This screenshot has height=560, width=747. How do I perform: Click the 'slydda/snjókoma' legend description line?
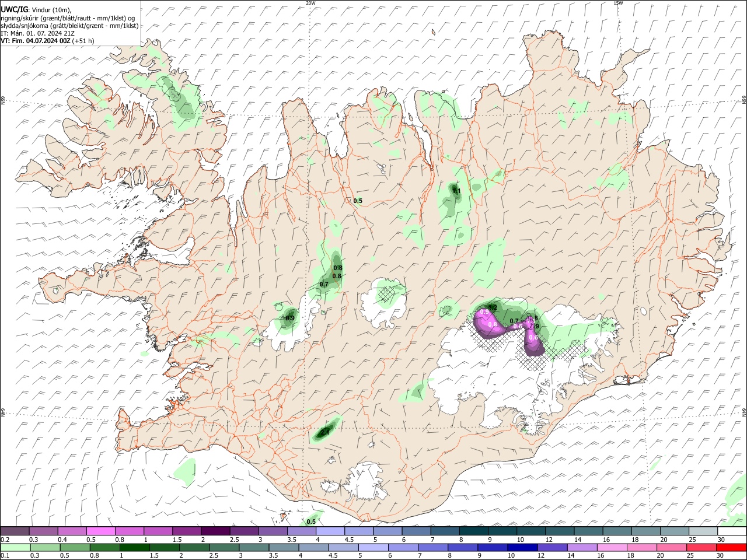69,26
